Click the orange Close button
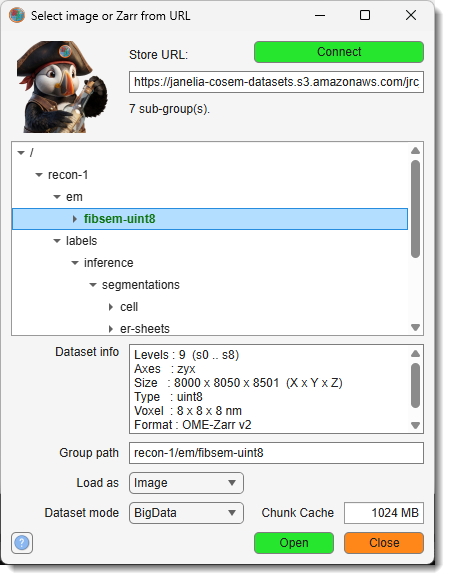The height and width of the screenshot is (580, 450). point(384,543)
